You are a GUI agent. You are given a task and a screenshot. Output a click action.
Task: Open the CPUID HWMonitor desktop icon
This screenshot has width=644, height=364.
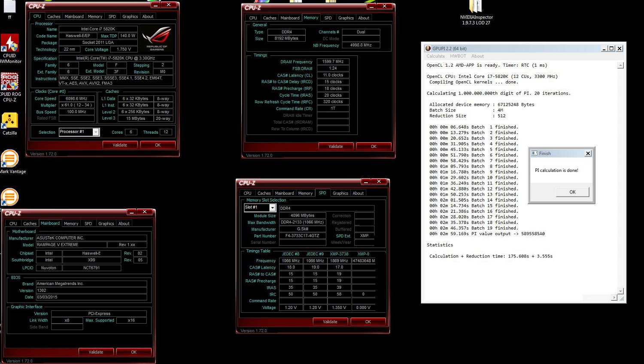[9, 43]
